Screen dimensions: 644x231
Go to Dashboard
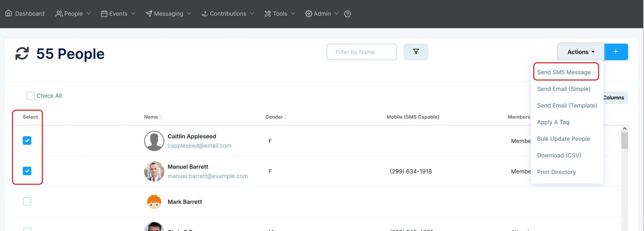30,13
